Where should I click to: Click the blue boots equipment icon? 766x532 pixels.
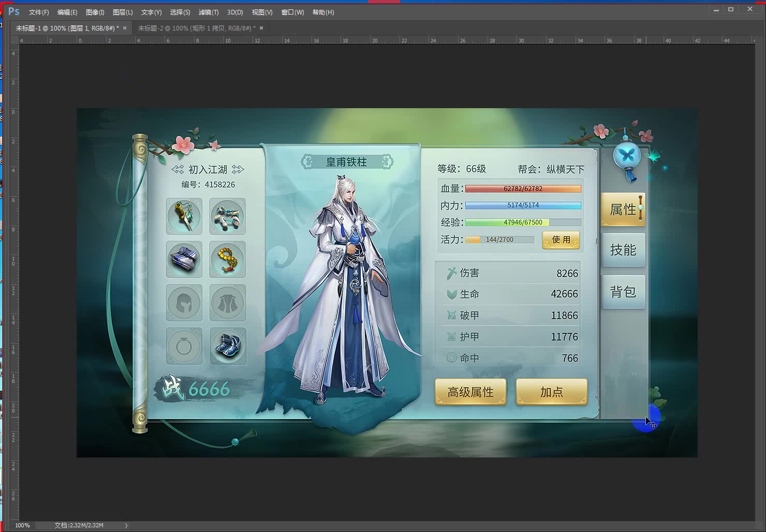point(227,346)
